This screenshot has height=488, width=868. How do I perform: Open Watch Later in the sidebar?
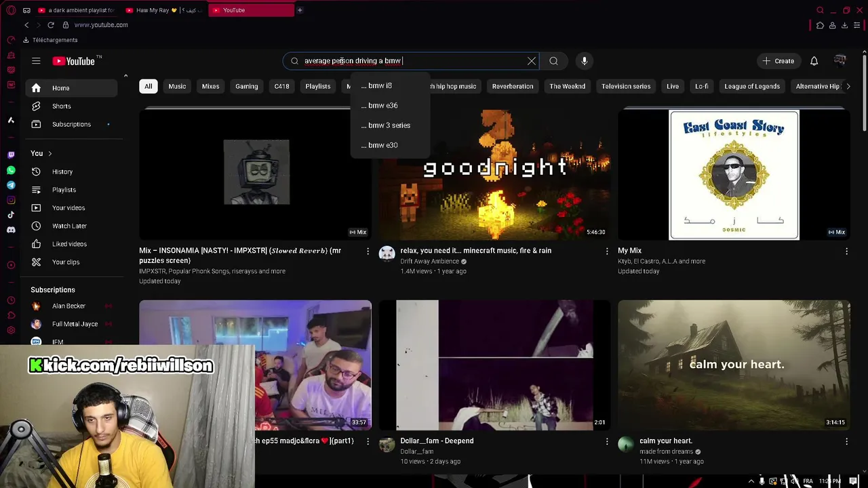(71, 226)
